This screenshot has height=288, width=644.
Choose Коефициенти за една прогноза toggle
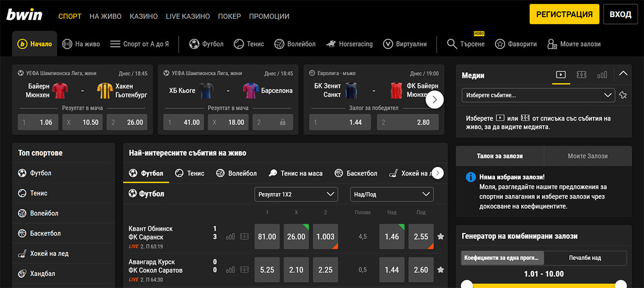502,258
